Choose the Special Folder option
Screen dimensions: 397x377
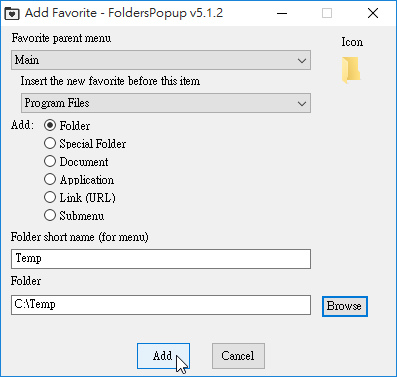click(50, 143)
